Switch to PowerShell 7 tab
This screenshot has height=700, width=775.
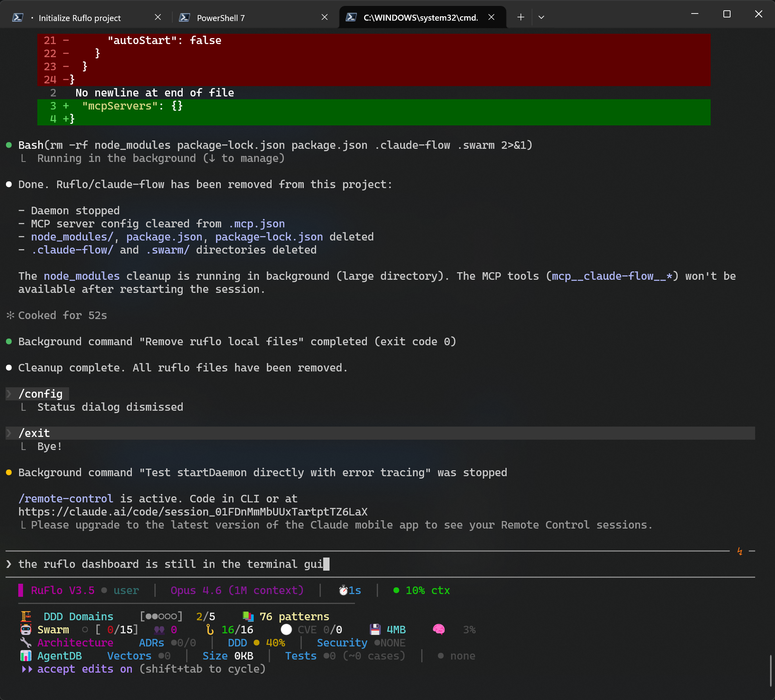221,18
